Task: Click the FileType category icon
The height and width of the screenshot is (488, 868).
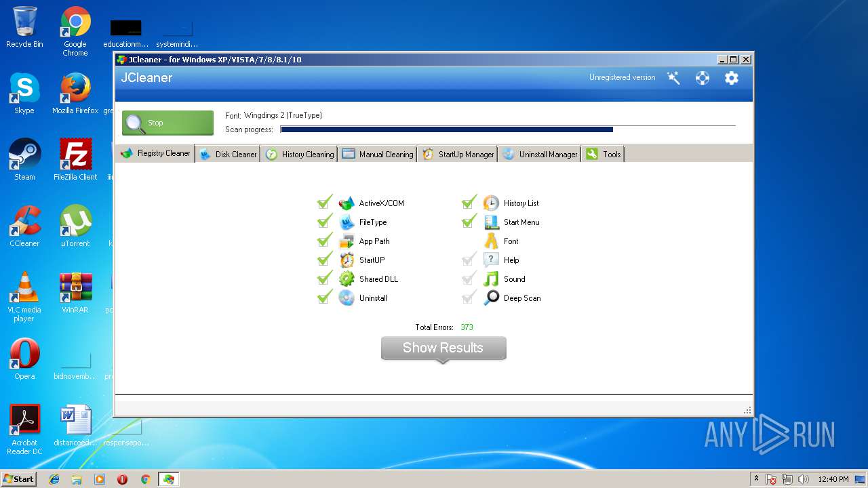Action: point(347,222)
